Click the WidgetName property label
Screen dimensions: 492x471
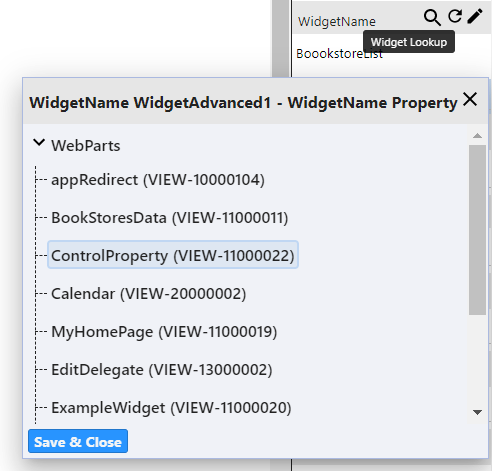click(337, 22)
